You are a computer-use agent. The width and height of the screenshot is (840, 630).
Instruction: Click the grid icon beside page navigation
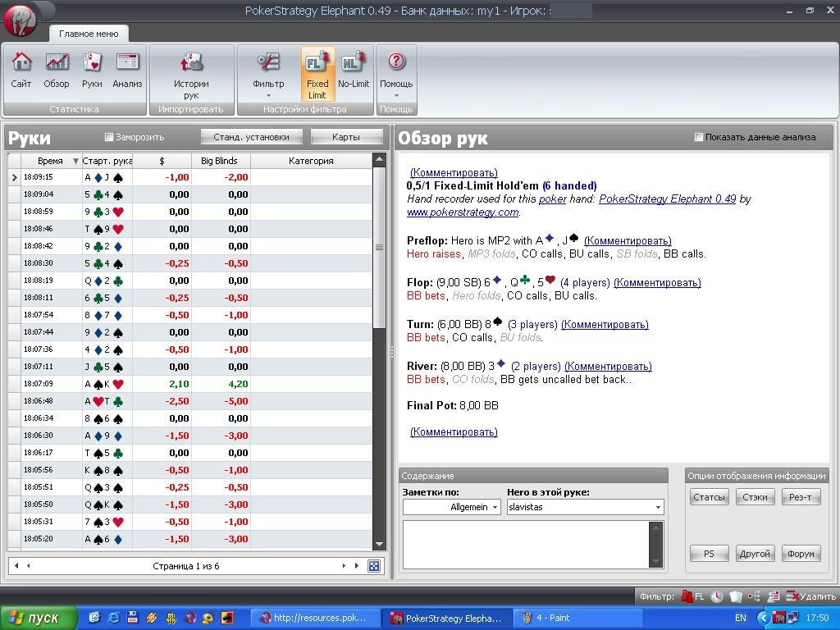pos(374,566)
